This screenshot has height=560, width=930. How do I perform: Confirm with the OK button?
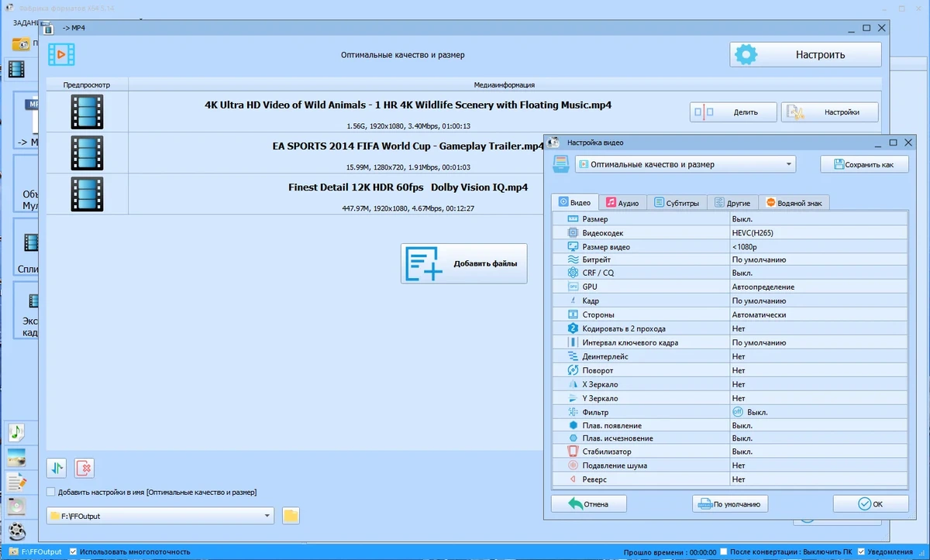pyautogui.click(x=870, y=503)
